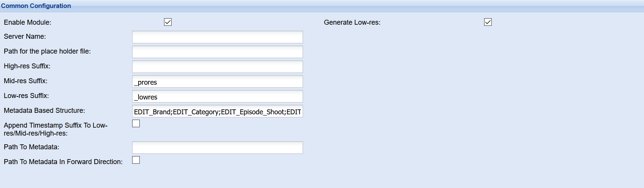Select the High-res Suffix input box
The width and height of the screenshot is (644, 188).
[218, 66]
